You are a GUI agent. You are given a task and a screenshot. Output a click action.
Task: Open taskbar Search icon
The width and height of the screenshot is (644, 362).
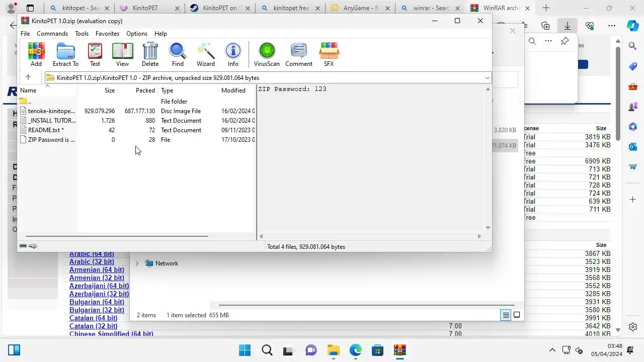coord(267,350)
